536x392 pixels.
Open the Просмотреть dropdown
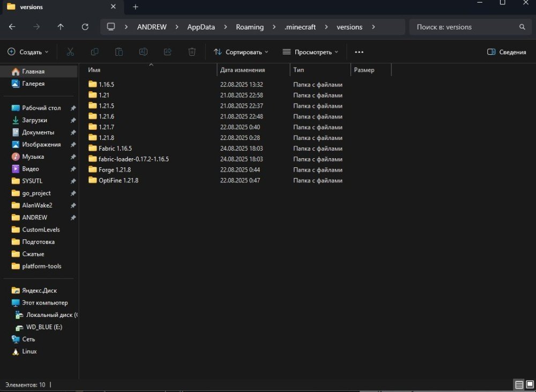pyautogui.click(x=310, y=52)
